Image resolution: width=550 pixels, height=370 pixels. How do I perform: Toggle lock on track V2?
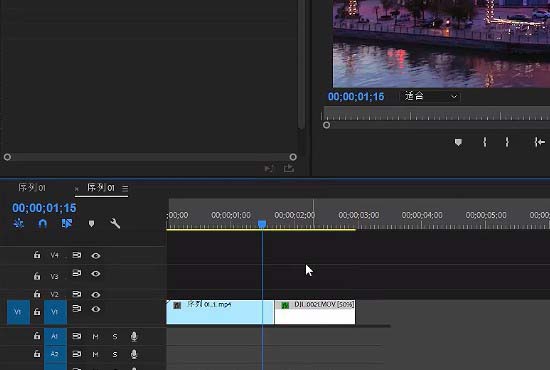tap(37, 294)
